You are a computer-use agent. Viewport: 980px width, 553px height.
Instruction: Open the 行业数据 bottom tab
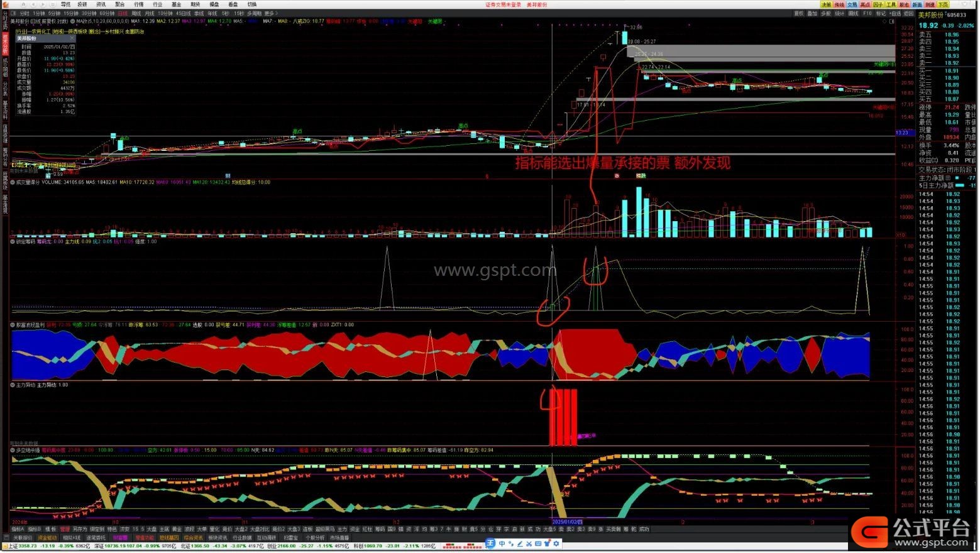pos(242,538)
